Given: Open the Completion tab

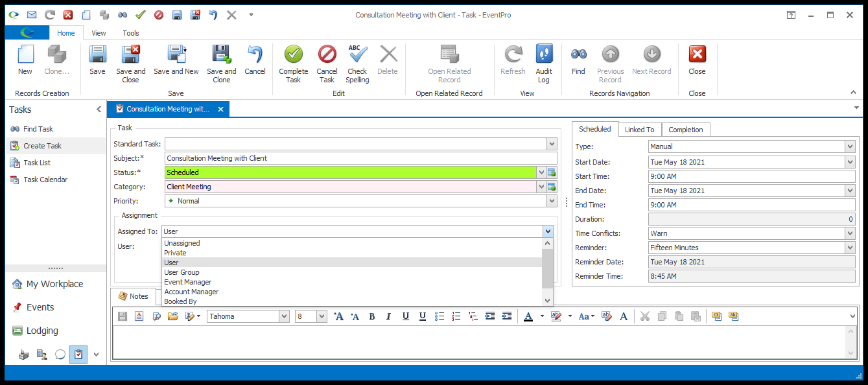Looking at the screenshot, I should [686, 130].
